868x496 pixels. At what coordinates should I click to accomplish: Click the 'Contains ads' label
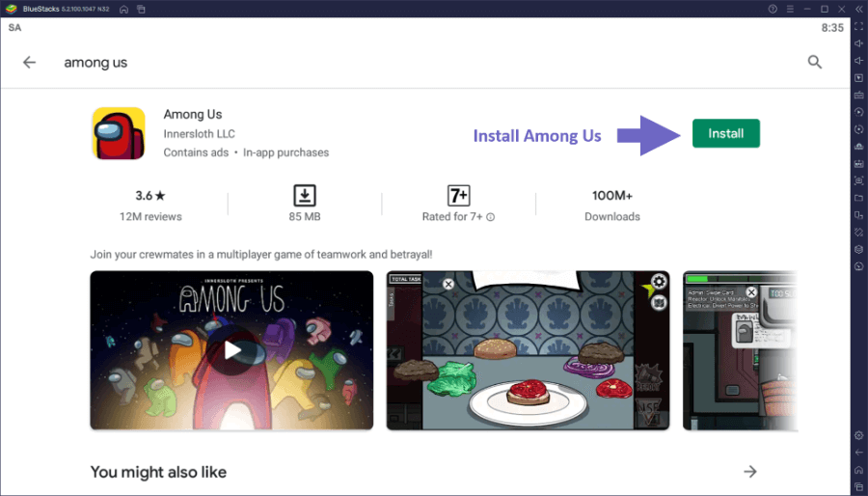click(x=196, y=152)
